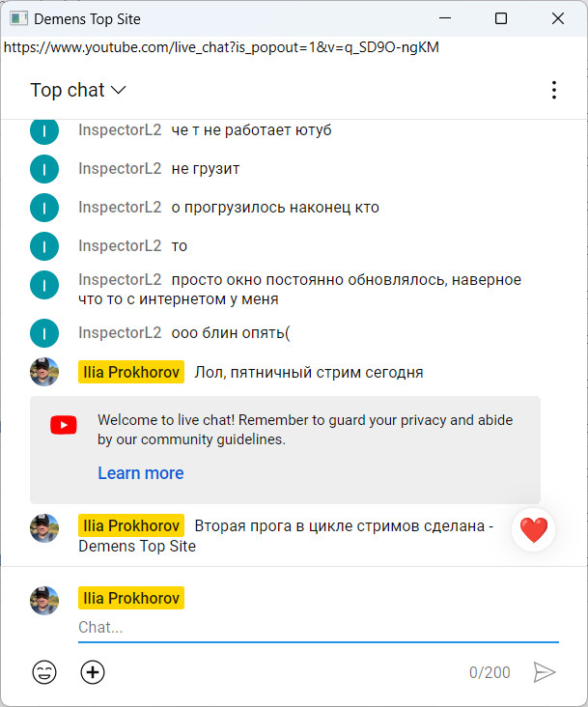This screenshot has height=707, width=588.
Task: Open the Learn more link
Action: tap(141, 473)
